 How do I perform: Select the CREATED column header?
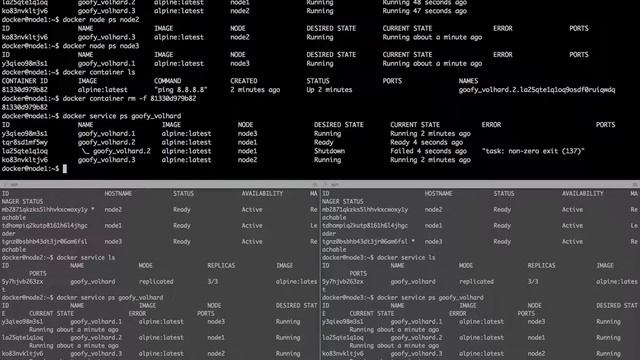pos(244,81)
